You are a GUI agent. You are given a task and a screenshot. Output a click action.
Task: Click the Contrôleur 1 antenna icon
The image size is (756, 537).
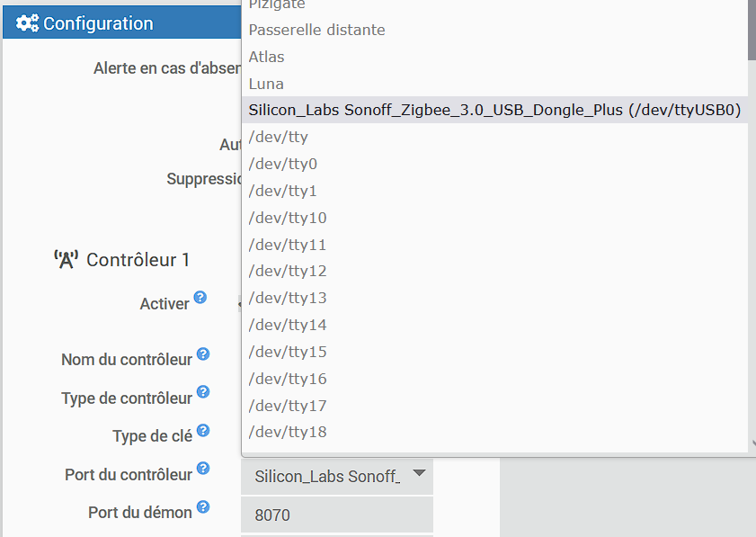66,260
